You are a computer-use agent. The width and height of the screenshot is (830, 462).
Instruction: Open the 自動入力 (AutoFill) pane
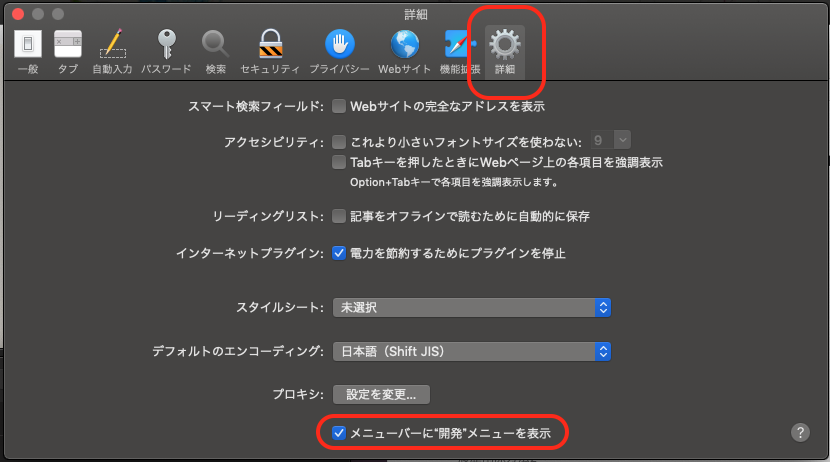[112, 51]
